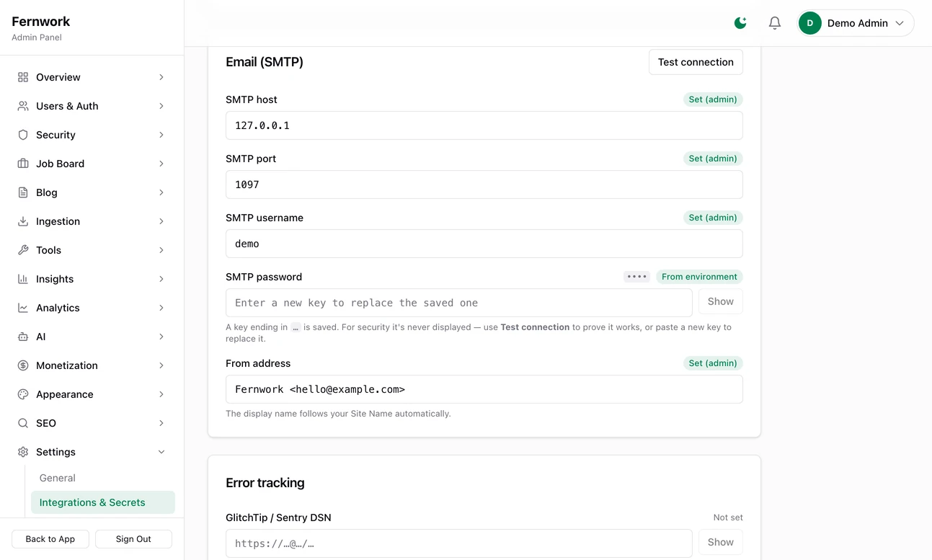This screenshot has width=932, height=560.
Task: Expand the Job Board chevron
Action: coord(161,164)
